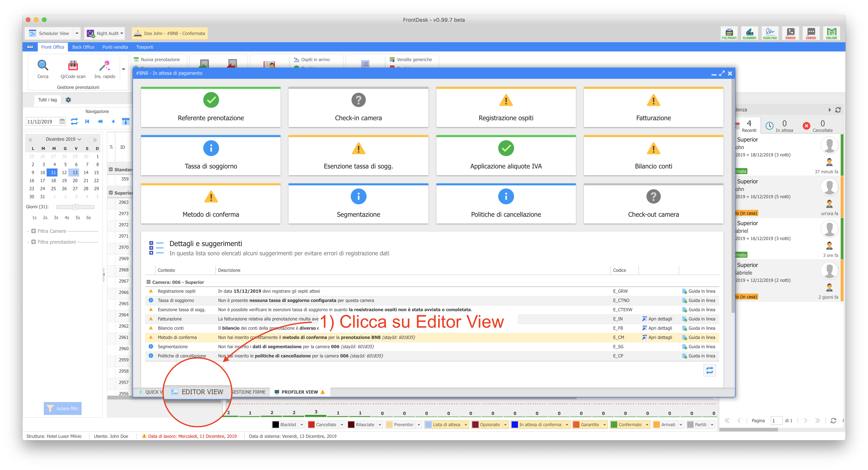Viewport: 868px width, 470px height.
Task: Expand Filtra prenotazioni section
Action: point(33,242)
